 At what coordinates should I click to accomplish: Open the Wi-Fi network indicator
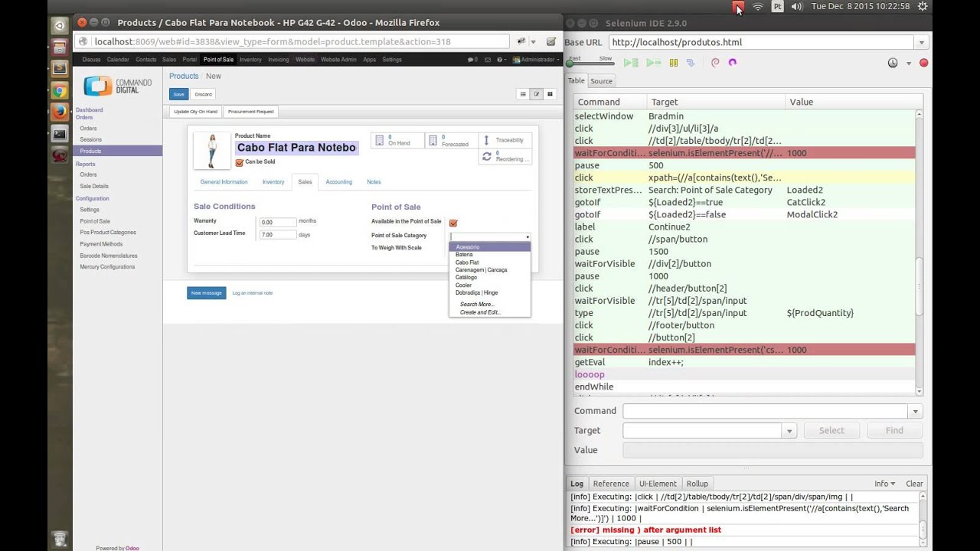(x=758, y=6)
